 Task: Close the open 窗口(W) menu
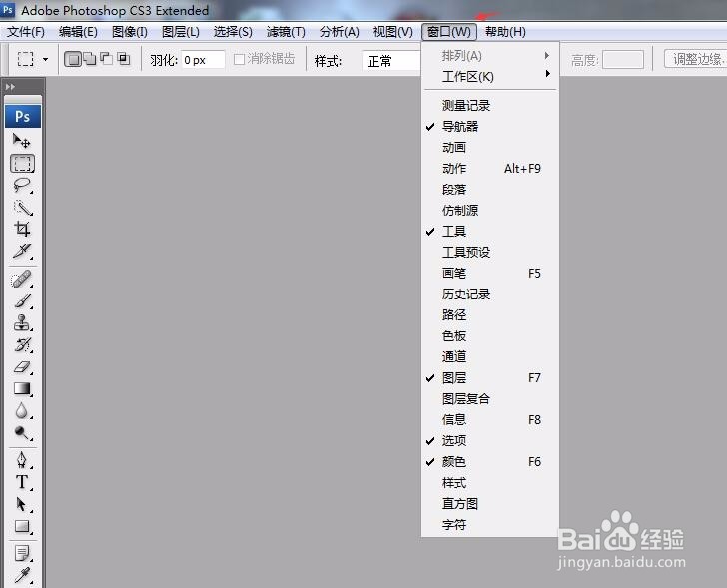coord(448,32)
